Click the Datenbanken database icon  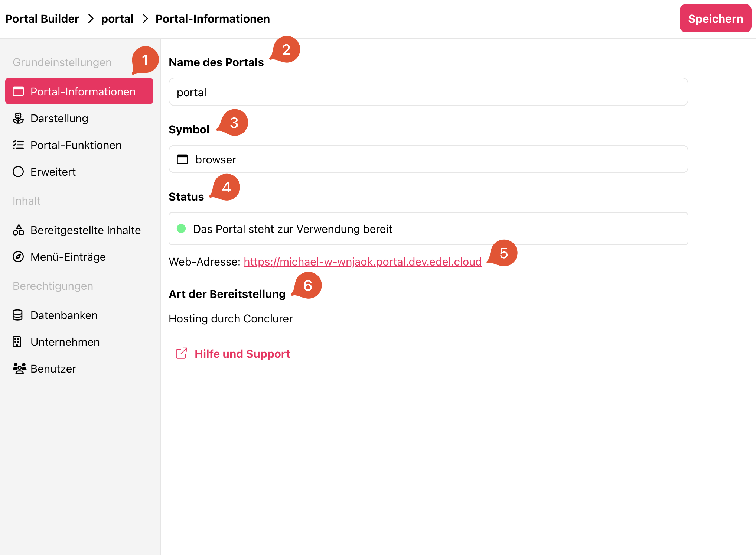(x=17, y=315)
